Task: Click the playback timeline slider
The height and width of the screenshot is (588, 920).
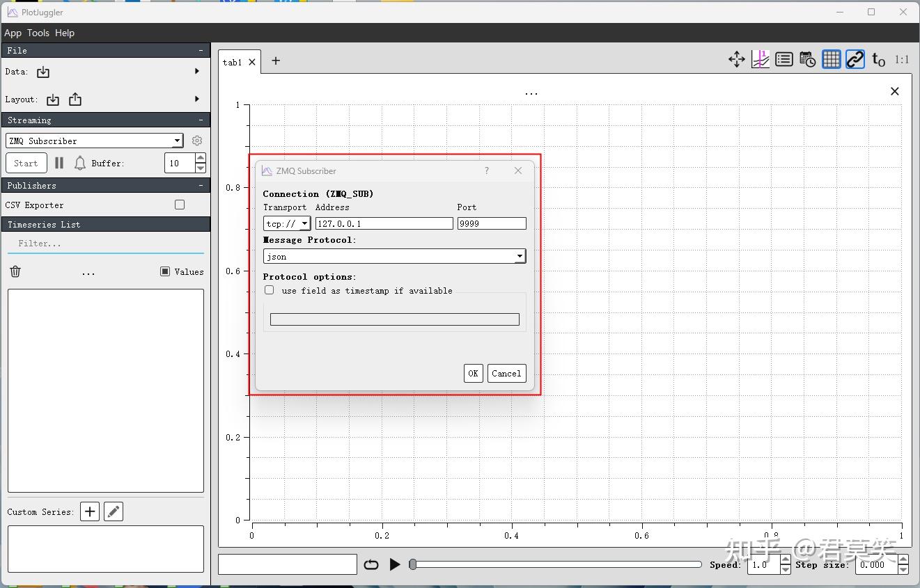Action: point(556,564)
